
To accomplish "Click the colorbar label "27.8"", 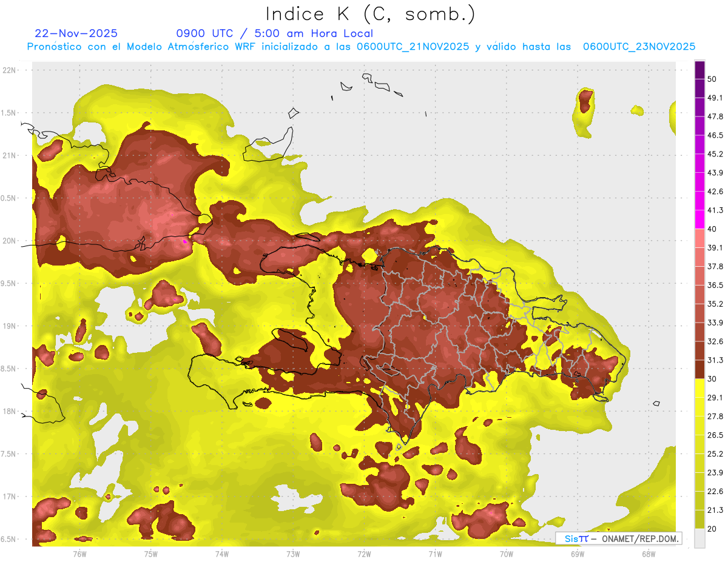I will [715, 416].
